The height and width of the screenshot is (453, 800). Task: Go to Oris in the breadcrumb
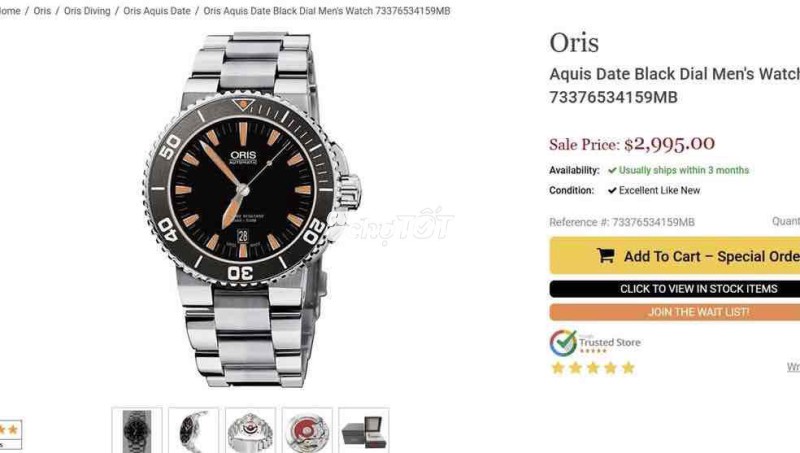tap(42, 11)
